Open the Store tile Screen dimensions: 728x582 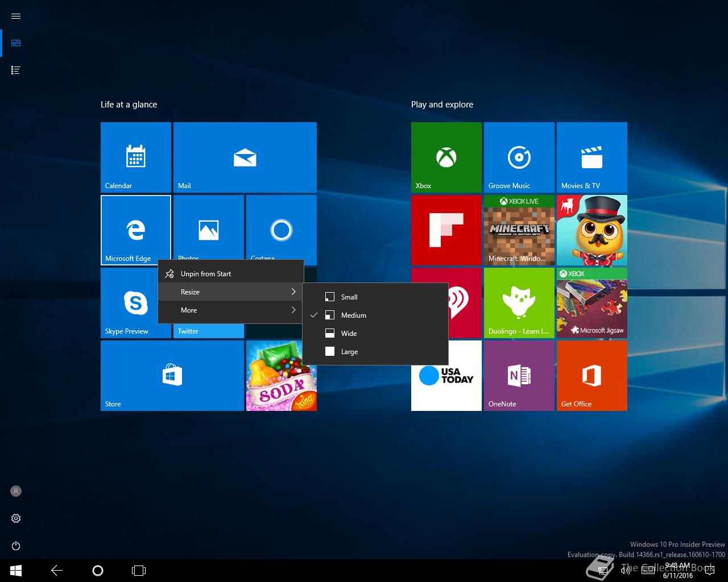pyautogui.click(x=172, y=376)
